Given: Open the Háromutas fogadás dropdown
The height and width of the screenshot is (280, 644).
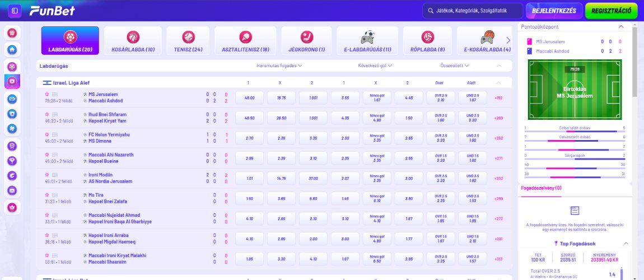Looking at the screenshot, I should click(279, 66).
